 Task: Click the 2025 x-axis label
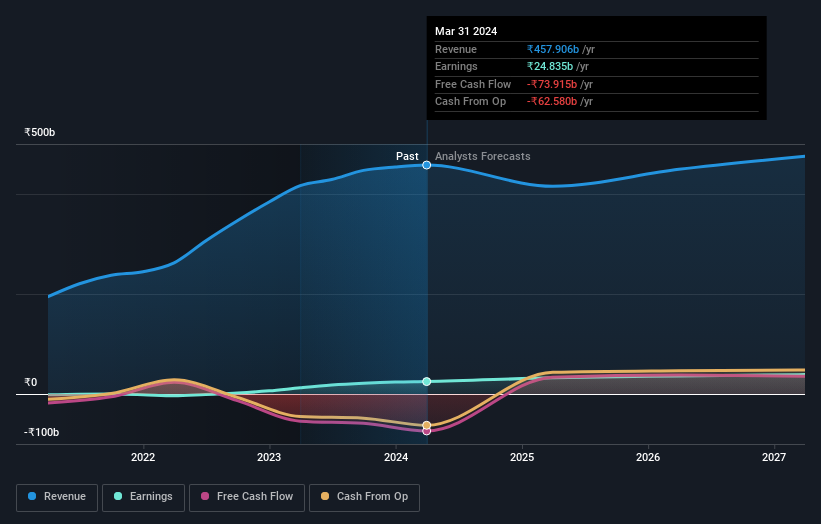tap(522, 458)
